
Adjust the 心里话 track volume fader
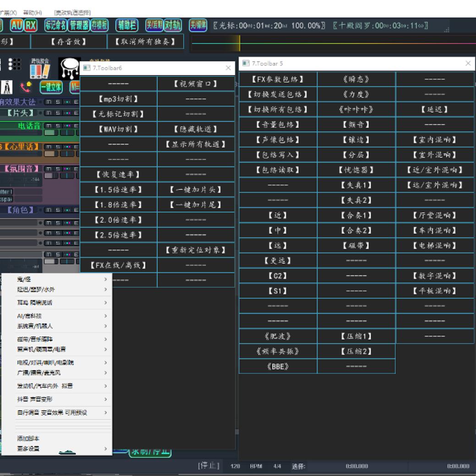51,153
